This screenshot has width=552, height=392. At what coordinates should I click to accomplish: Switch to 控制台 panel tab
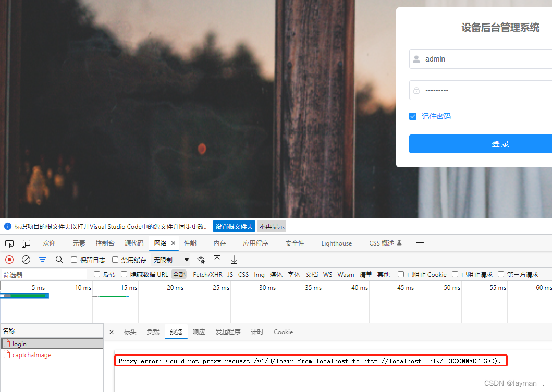[x=105, y=243]
